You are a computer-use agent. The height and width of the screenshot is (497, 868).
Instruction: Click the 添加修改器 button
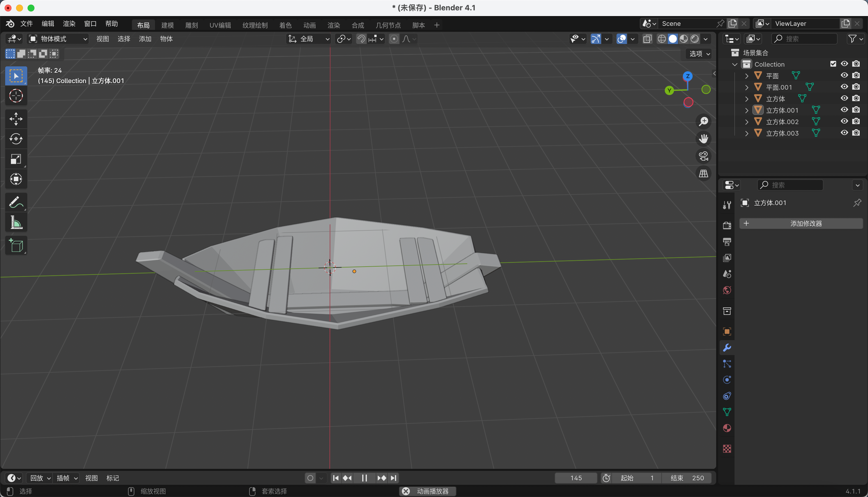pyautogui.click(x=801, y=224)
